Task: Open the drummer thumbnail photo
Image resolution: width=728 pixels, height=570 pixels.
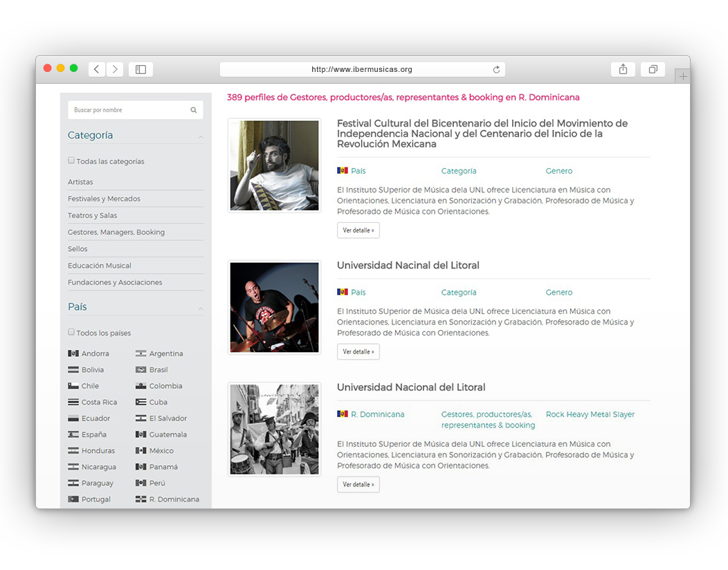Action: (x=275, y=307)
